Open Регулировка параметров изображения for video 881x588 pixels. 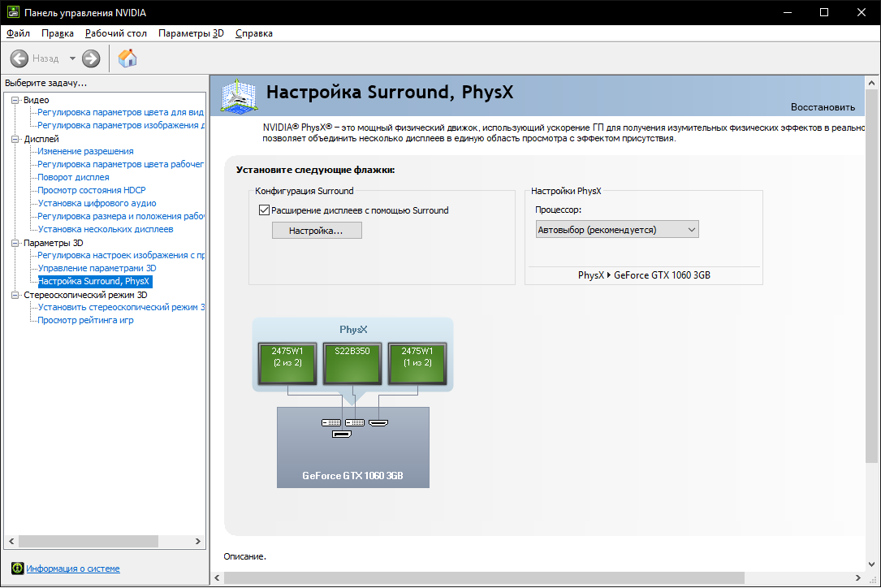121,125
